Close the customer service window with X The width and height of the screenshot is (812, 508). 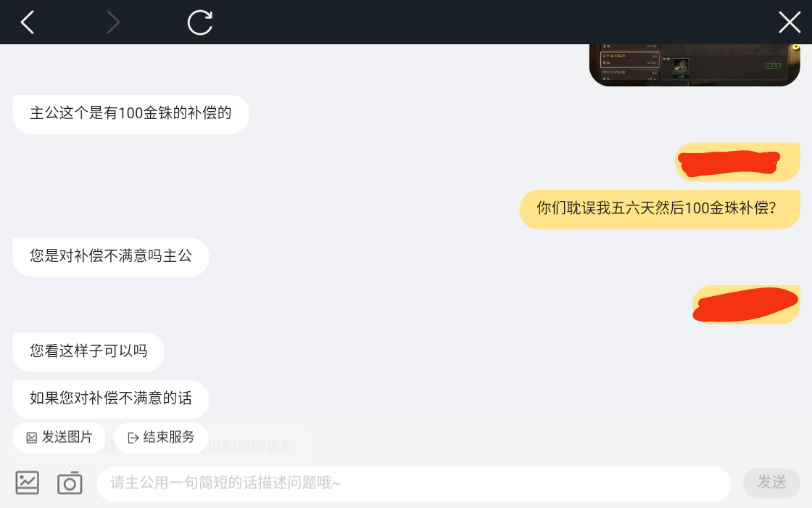tap(790, 22)
